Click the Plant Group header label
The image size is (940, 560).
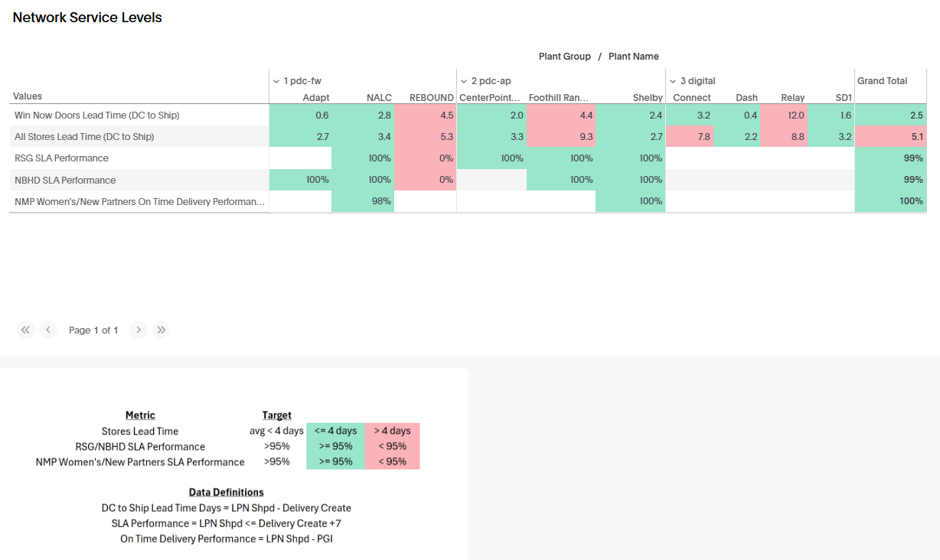coord(564,57)
